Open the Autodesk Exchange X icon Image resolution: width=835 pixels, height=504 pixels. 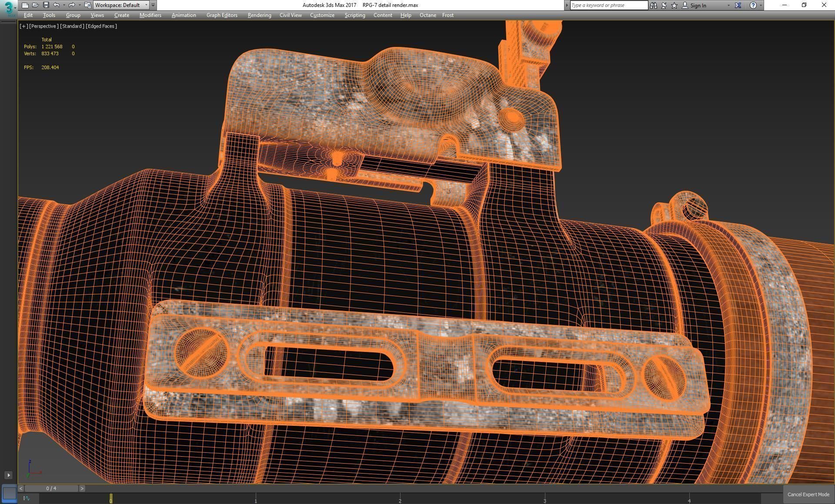pyautogui.click(x=738, y=5)
